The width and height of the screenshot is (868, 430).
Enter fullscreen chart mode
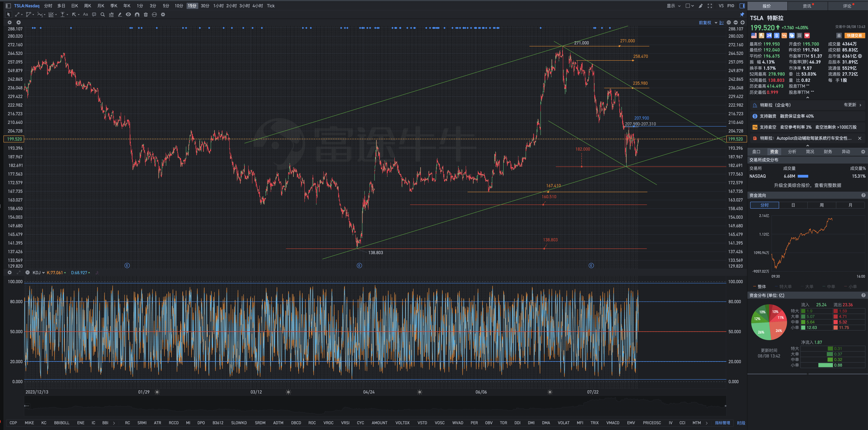point(710,6)
